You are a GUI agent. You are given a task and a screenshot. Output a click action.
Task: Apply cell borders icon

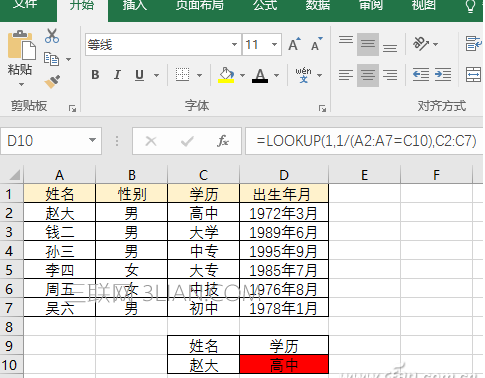(x=182, y=75)
